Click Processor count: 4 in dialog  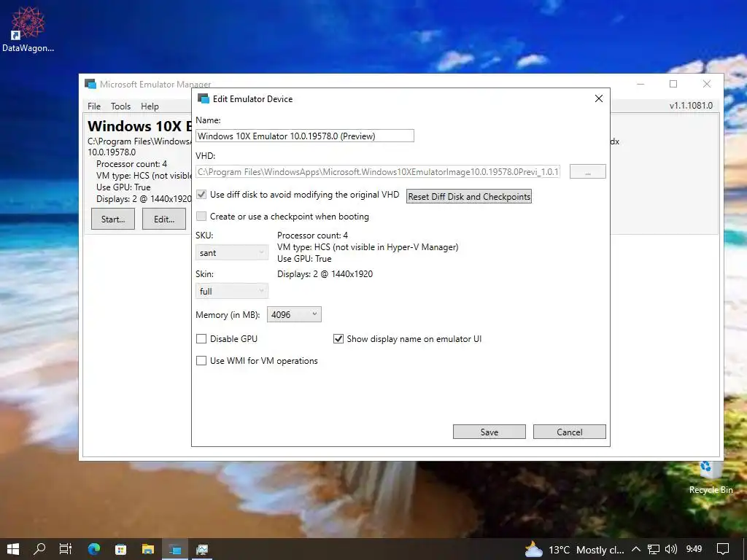coord(312,236)
